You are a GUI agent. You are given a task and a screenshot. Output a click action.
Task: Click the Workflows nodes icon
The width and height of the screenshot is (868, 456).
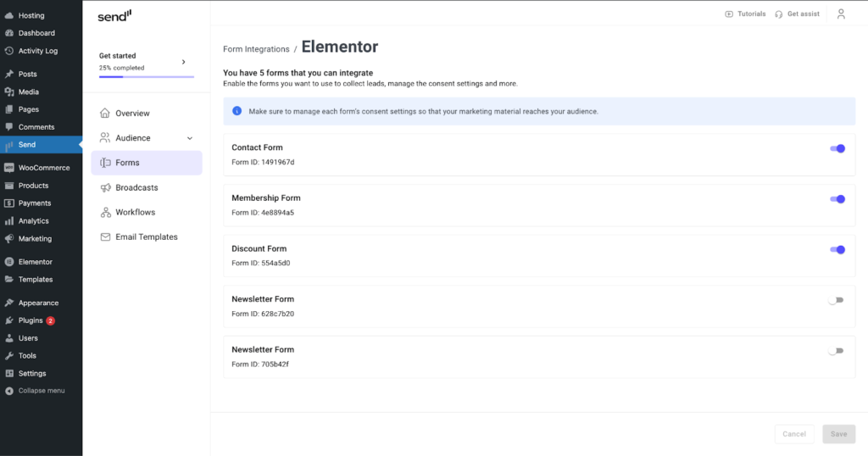(x=105, y=212)
